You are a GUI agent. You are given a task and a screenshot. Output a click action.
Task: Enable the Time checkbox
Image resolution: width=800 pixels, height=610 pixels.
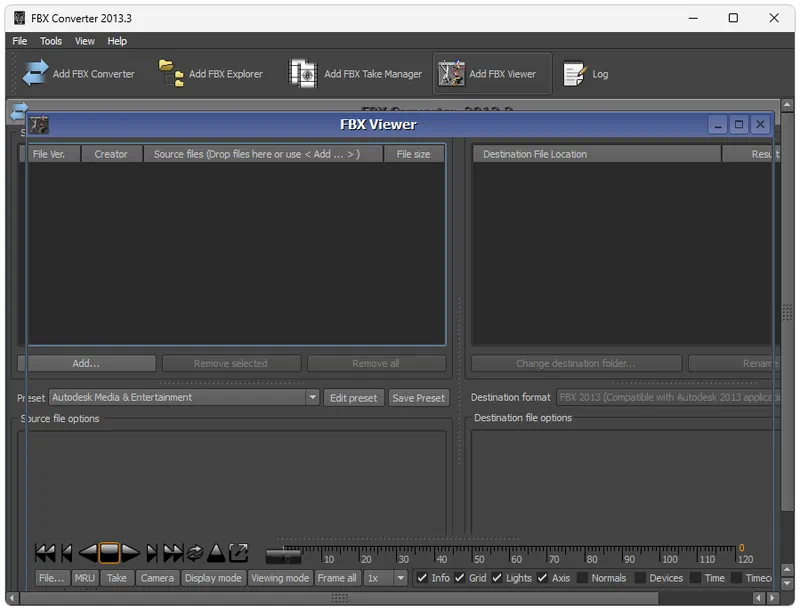tap(695, 578)
